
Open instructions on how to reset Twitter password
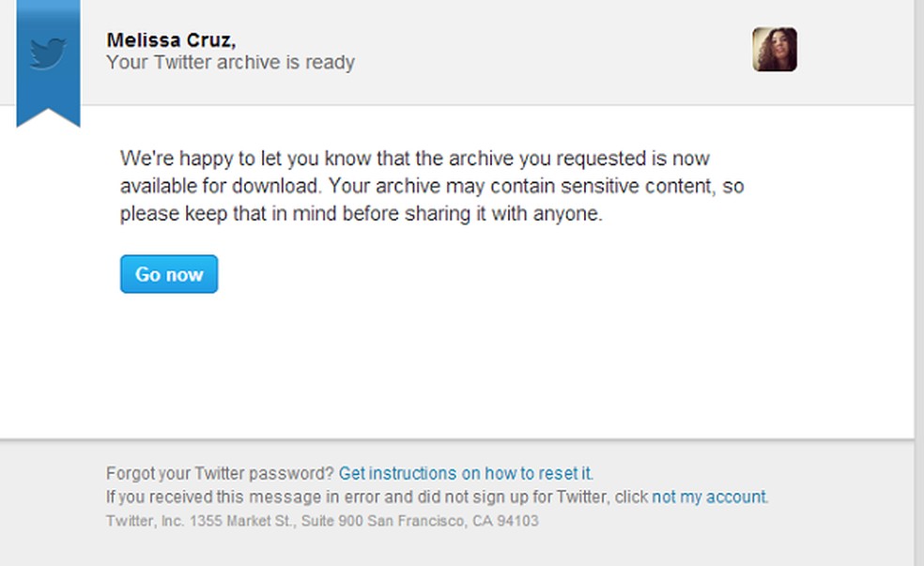click(468, 473)
